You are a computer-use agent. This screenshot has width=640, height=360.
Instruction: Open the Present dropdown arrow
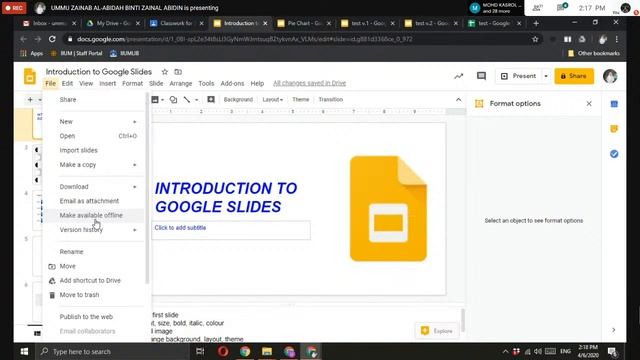[x=546, y=76]
